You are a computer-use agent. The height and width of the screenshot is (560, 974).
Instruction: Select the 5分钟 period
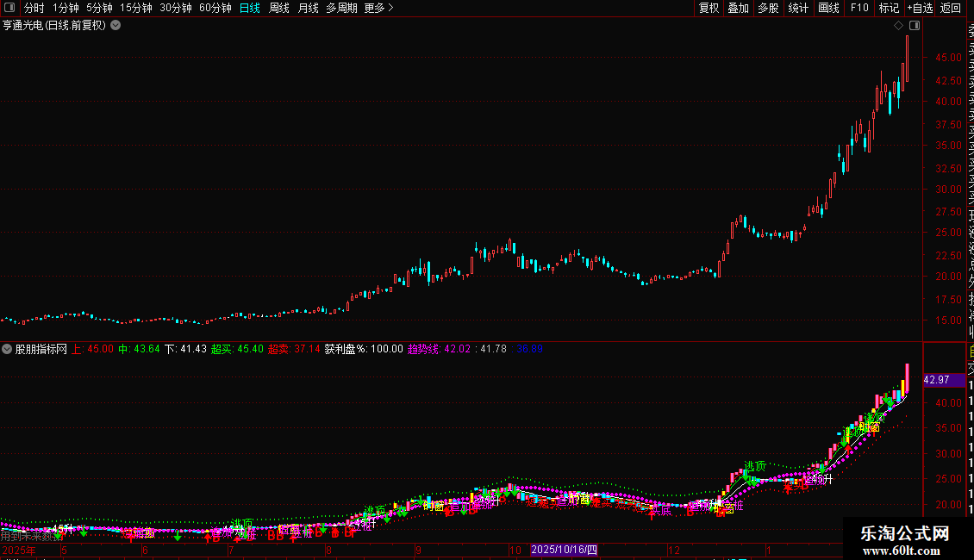[x=99, y=8]
